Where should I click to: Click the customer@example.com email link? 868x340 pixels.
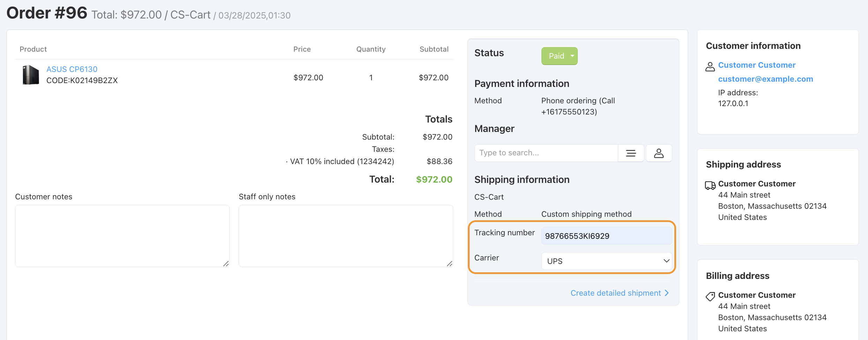765,79
